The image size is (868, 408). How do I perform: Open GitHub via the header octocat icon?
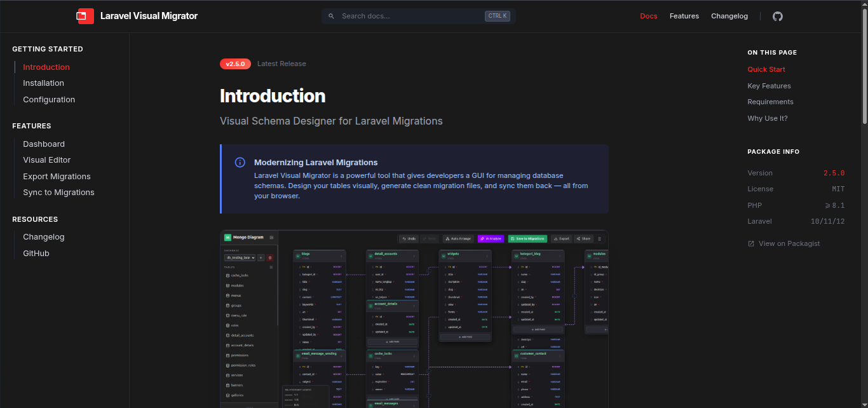[x=778, y=16]
